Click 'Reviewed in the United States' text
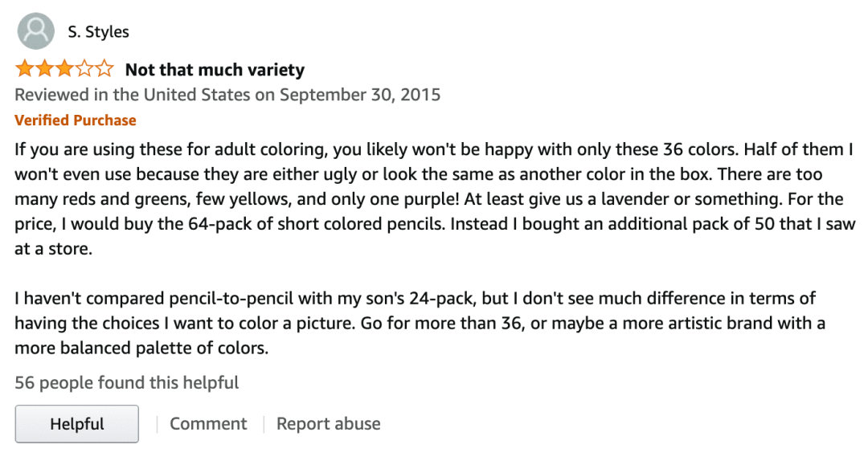The width and height of the screenshot is (868, 473). point(133,95)
